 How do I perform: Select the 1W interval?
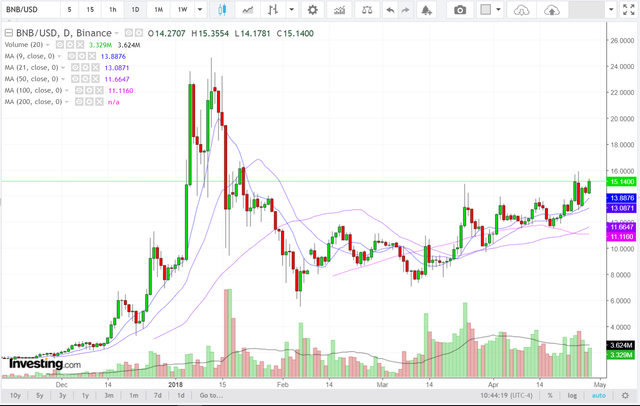182,10
